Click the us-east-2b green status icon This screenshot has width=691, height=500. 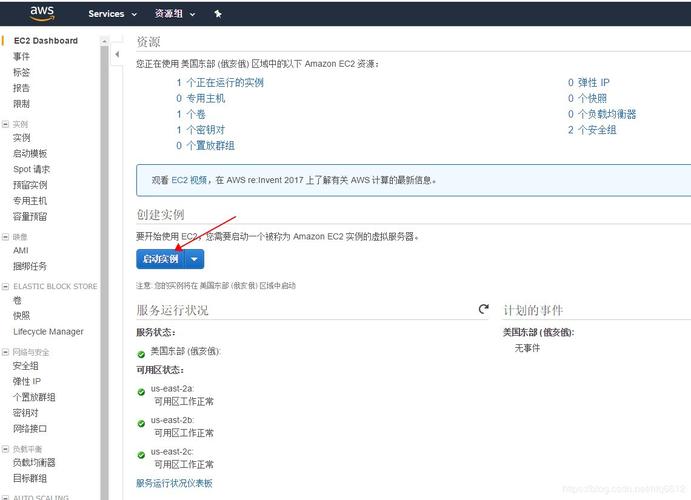point(141,424)
